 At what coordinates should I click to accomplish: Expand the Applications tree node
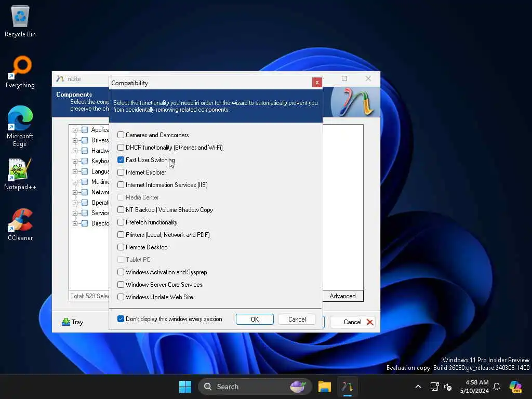[75, 130]
